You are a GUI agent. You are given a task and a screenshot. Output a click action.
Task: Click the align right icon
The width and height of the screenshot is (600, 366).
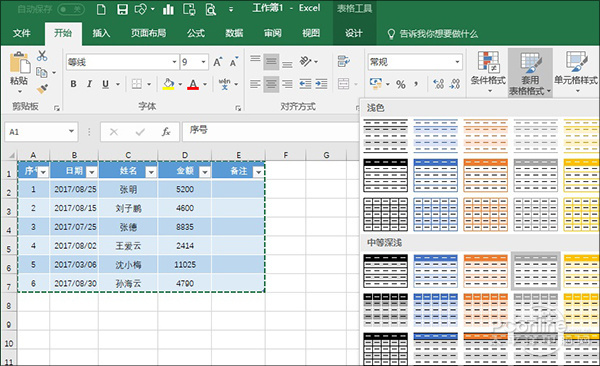pyautogui.click(x=287, y=84)
